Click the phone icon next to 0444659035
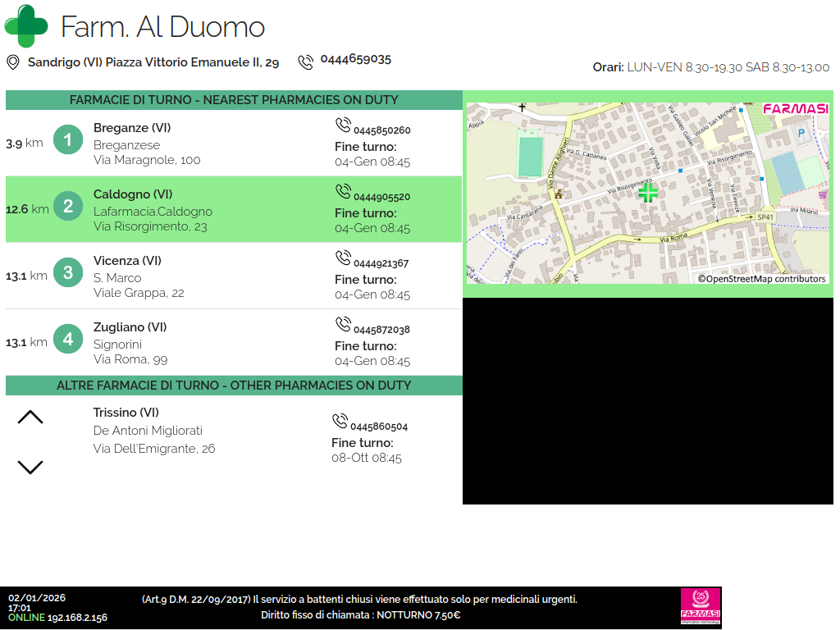Viewport: 840px width, 630px height. coord(306,62)
